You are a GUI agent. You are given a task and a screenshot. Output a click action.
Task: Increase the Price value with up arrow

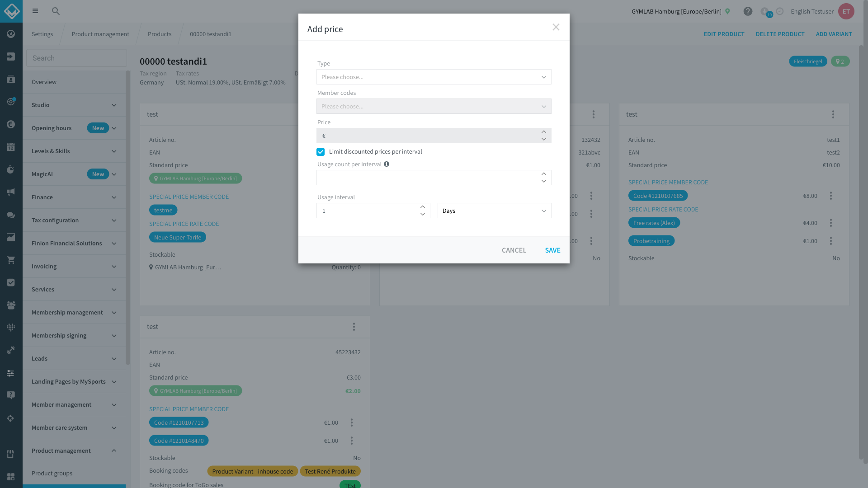point(544,132)
